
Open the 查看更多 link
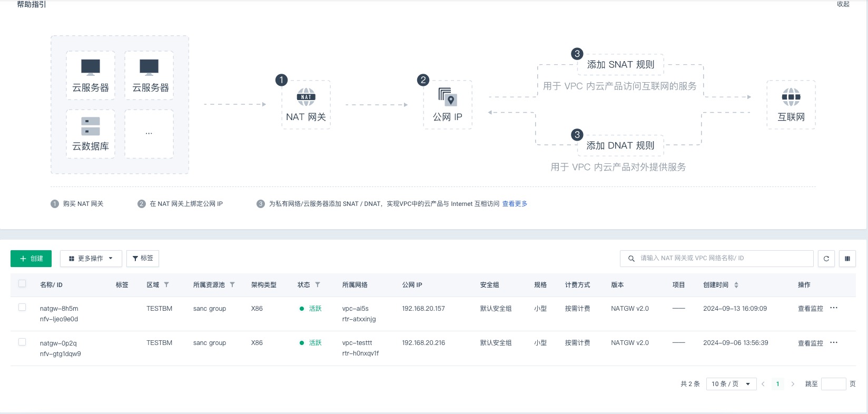pyautogui.click(x=515, y=204)
